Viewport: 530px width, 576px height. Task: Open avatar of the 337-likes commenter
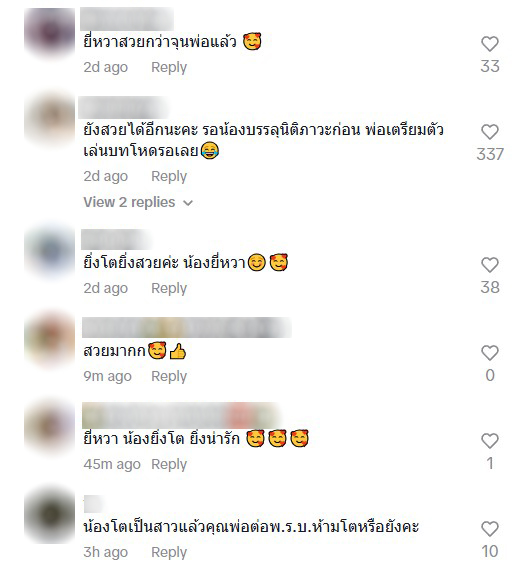[50, 119]
